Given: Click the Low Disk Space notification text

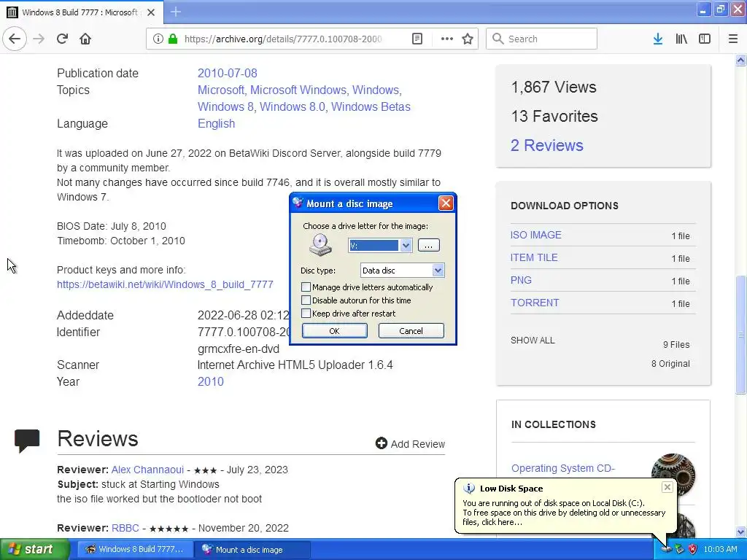Looking at the screenshot, I should 564,513.
